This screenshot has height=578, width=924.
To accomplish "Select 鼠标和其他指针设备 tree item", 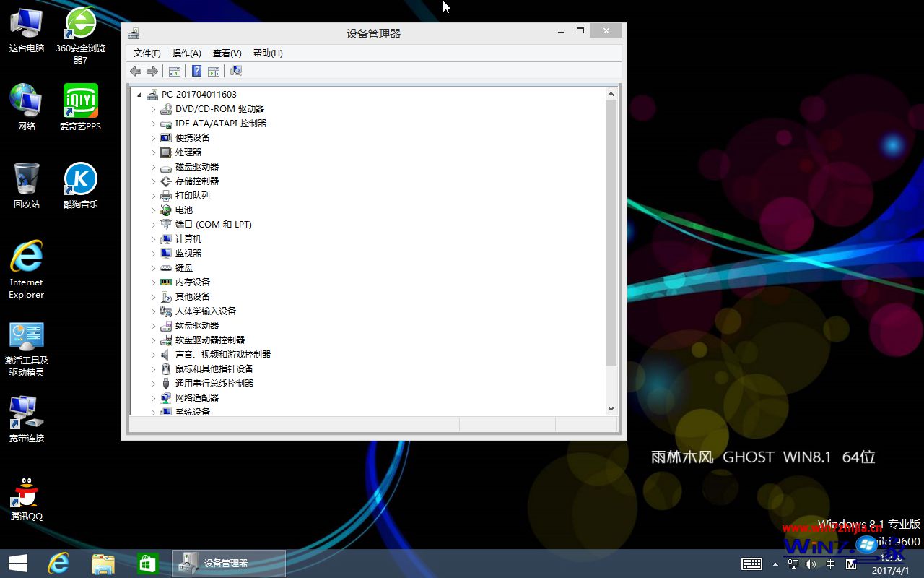I will (x=214, y=368).
